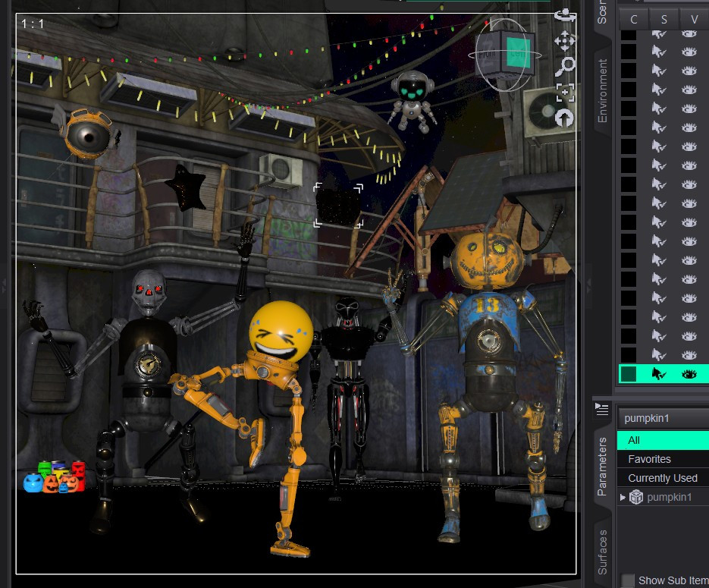
Task: Enable the Show Sub Items checkbox
Action: point(628,580)
